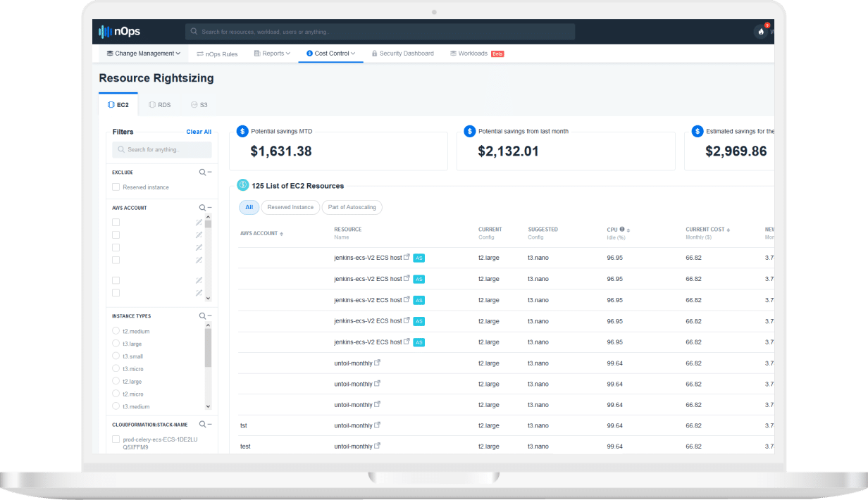
Task: Open the INSTANCE TYPES filter search icon
Action: click(x=202, y=316)
